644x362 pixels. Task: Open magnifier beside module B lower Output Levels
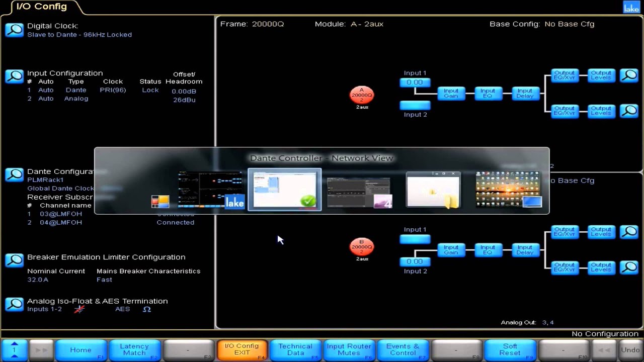[629, 267]
